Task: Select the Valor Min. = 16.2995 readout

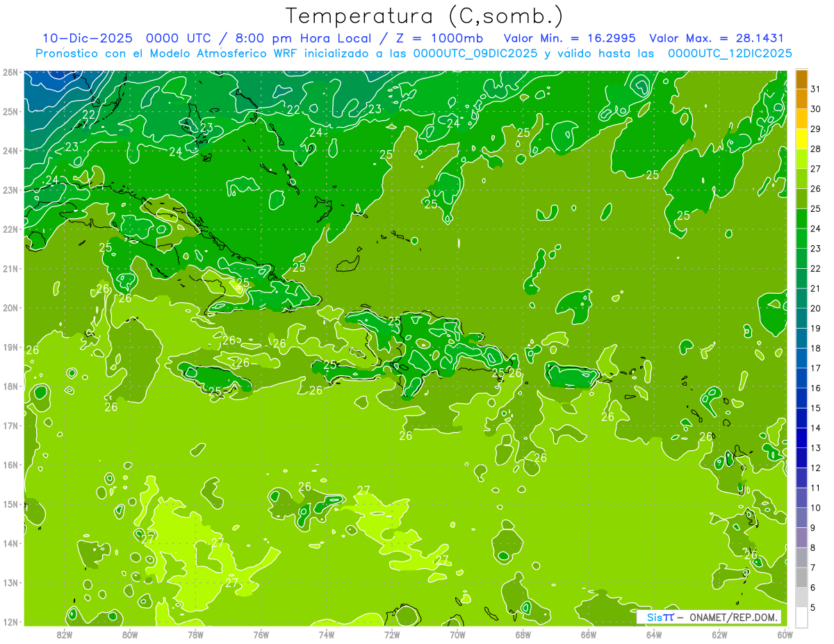Action: pyautogui.click(x=570, y=38)
